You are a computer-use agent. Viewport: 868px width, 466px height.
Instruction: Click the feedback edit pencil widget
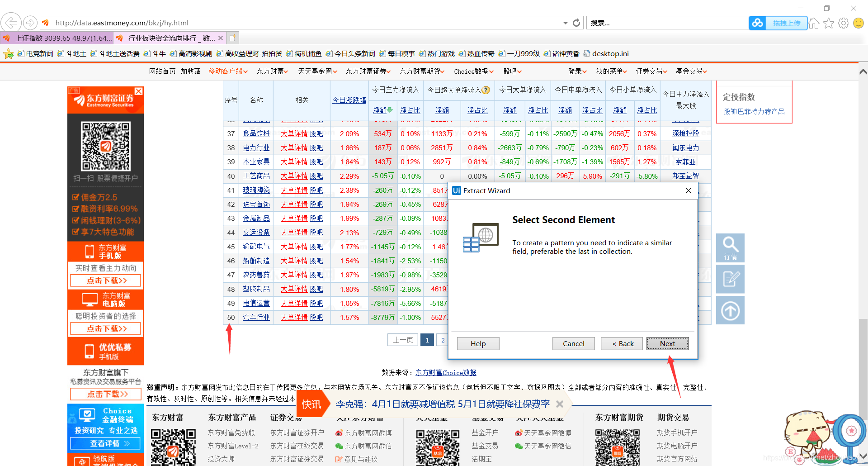click(730, 279)
